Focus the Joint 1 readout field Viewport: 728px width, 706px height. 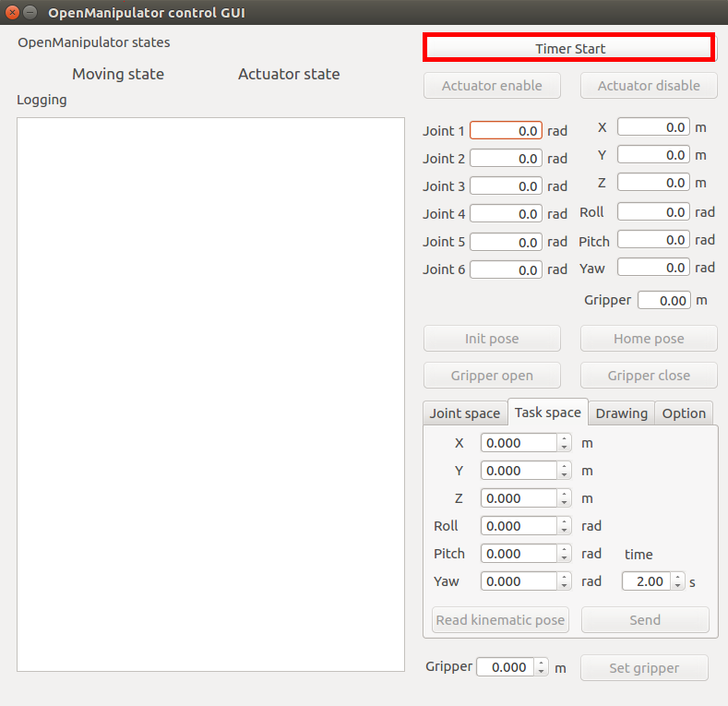[506, 131]
